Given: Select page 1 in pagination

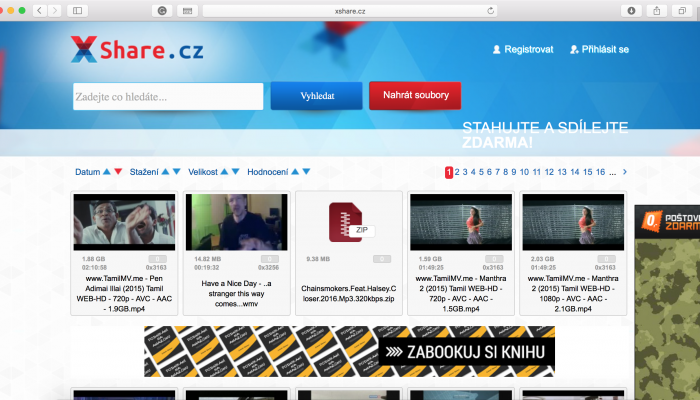Looking at the screenshot, I should [x=449, y=172].
